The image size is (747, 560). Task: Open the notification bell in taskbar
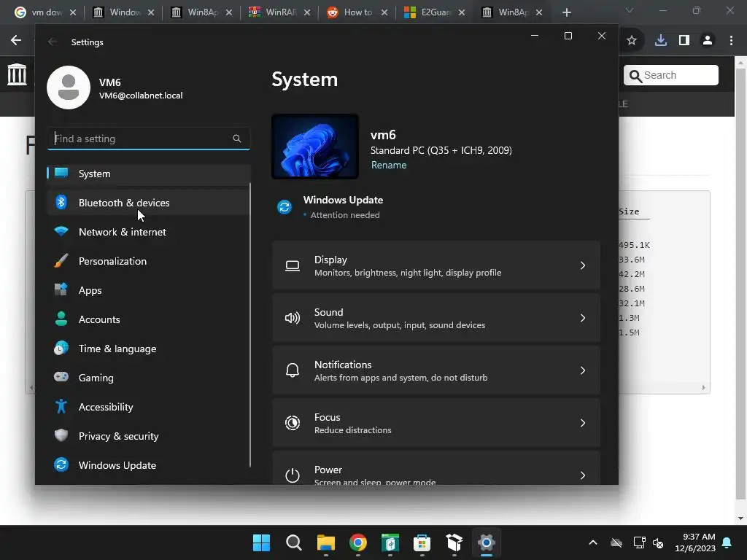[x=727, y=542]
